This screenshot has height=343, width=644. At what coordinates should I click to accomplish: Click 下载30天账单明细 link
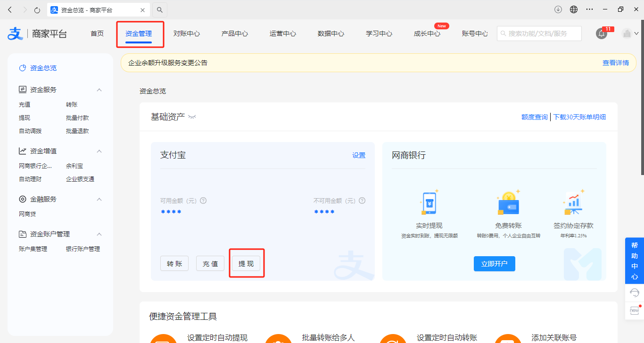click(579, 117)
